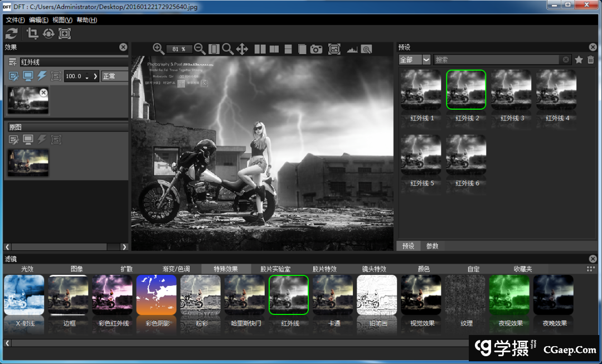Select the 胶片实验室 filter category
602x364 pixels.
coord(275,269)
